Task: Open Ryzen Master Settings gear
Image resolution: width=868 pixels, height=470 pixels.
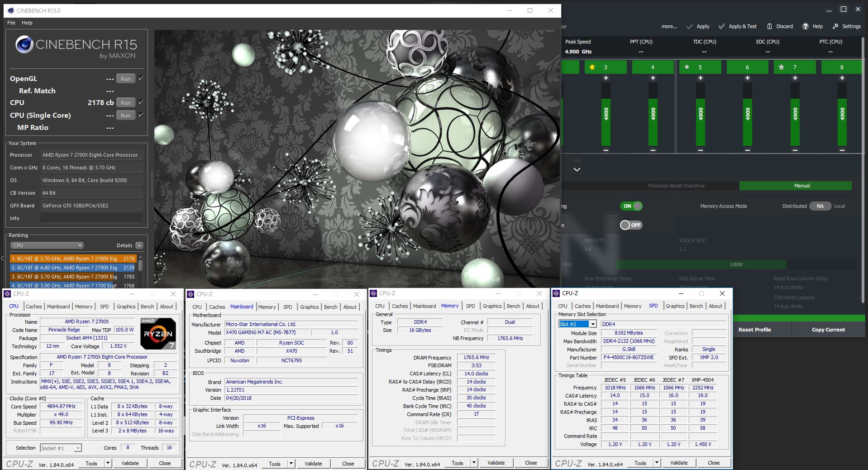Action: tap(835, 26)
